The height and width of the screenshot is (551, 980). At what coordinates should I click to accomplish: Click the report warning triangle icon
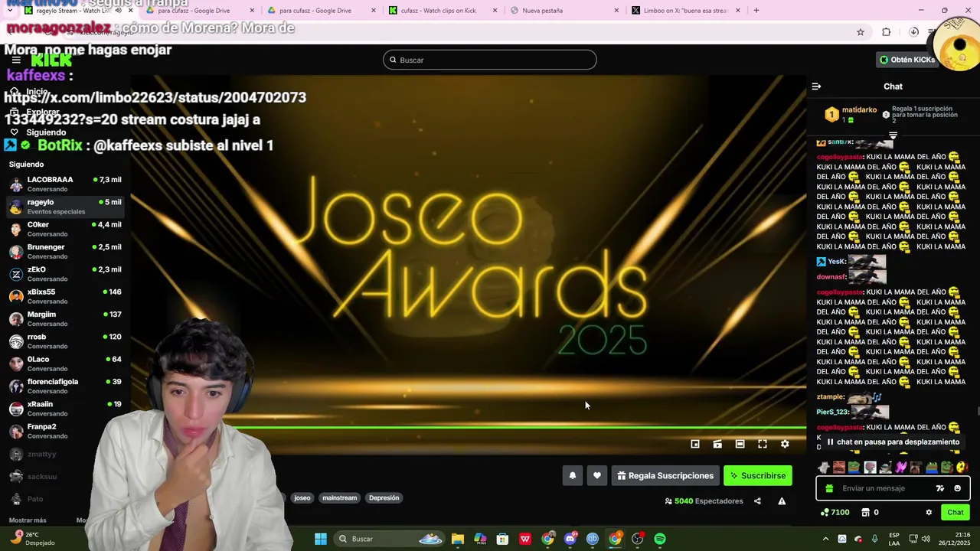coord(782,501)
